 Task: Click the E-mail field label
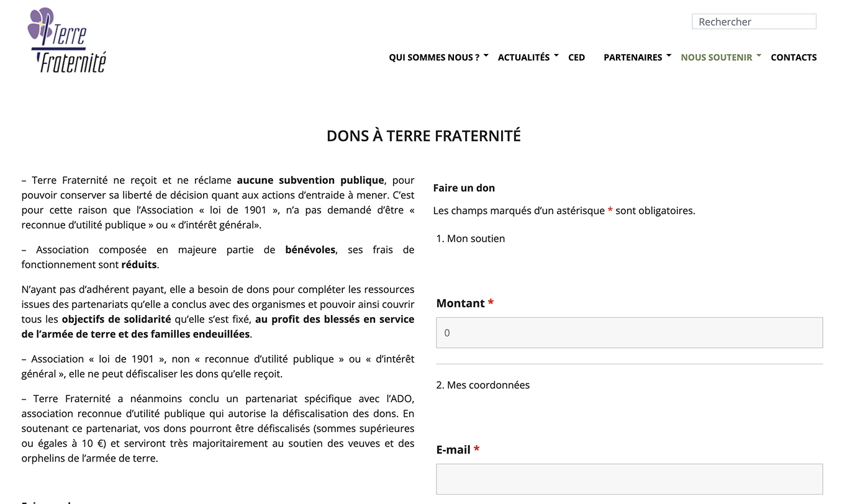[453, 450]
